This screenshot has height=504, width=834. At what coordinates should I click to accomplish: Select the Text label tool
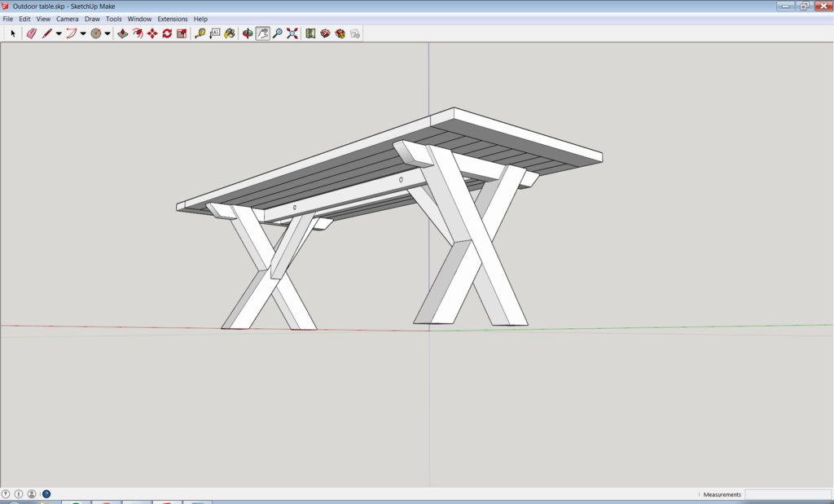tap(215, 33)
